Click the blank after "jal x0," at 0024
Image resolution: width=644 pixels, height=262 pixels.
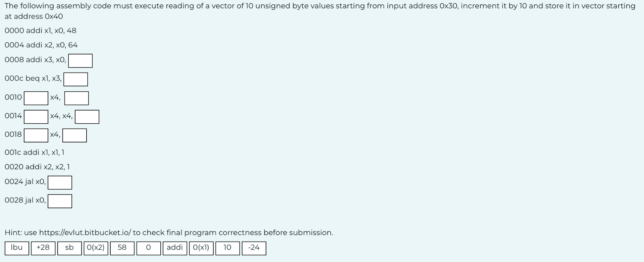(60, 182)
